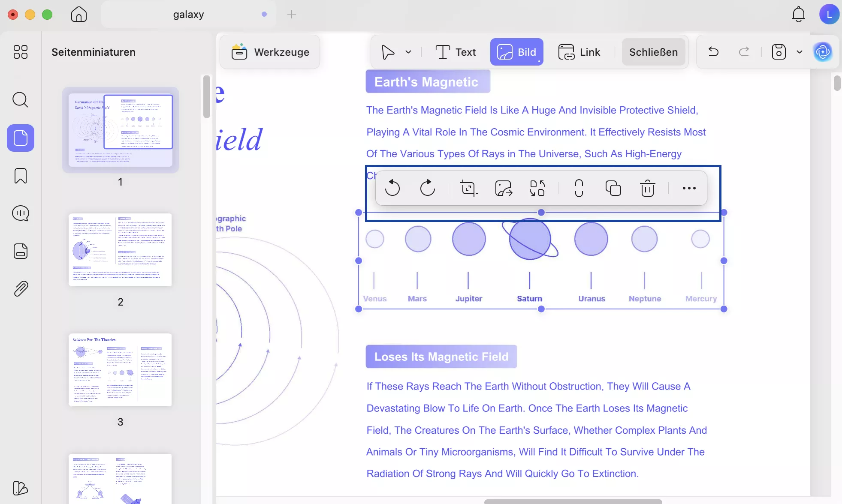Image resolution: width=842 pixels, height=504 pixels.
Task: Delete the selected image
Action: (647, 188)
